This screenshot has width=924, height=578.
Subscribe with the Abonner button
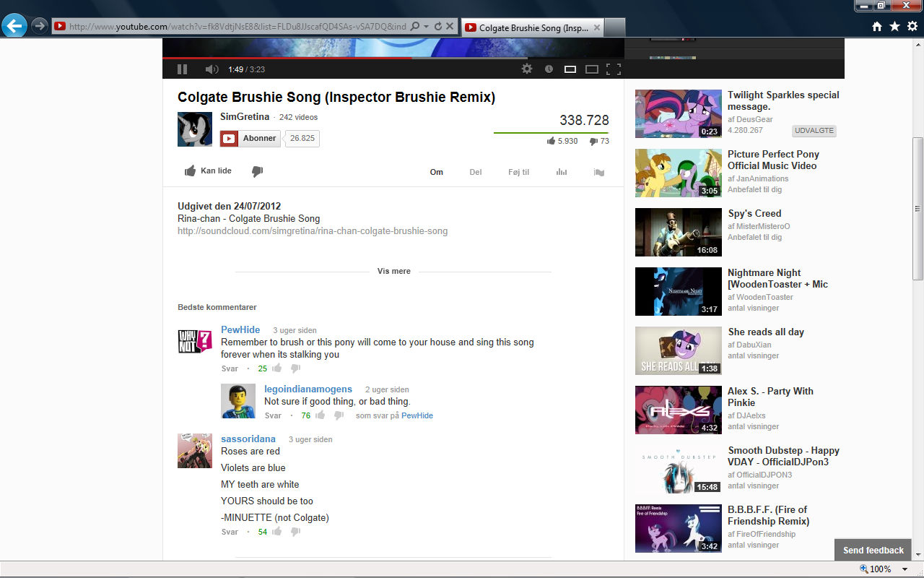(250, 139)
